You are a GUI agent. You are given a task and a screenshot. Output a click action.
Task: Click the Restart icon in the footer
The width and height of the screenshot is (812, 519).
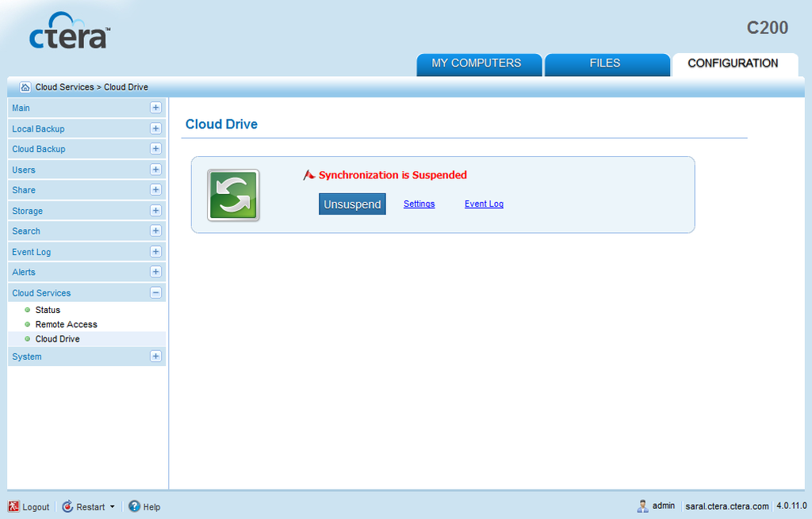(x=67, y=506)
